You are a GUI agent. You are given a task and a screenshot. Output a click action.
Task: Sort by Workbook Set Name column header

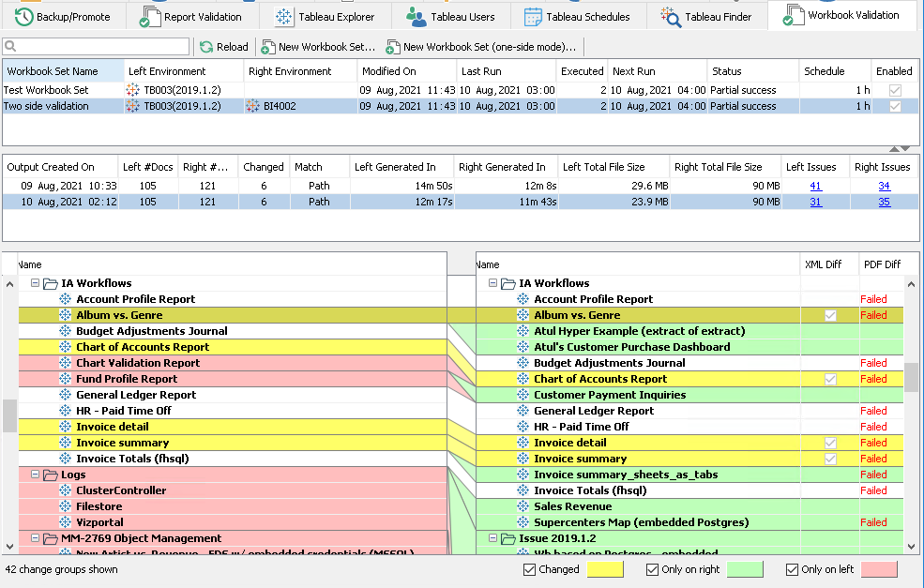(64, 71)
